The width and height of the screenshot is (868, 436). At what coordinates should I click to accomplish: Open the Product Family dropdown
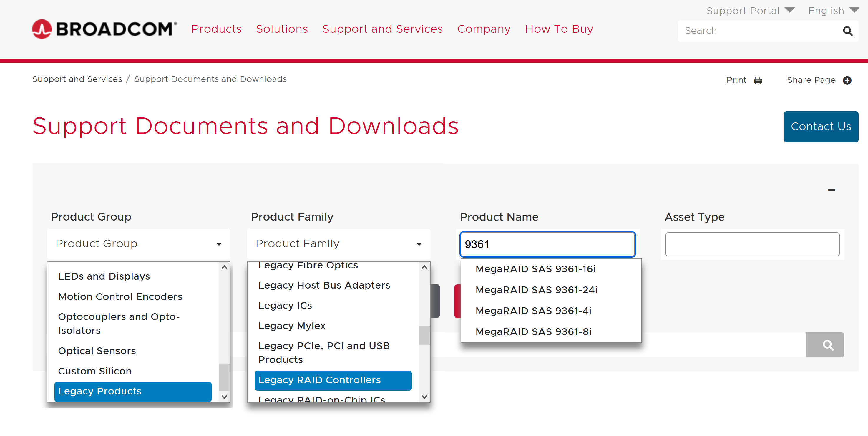coord(338,243)
